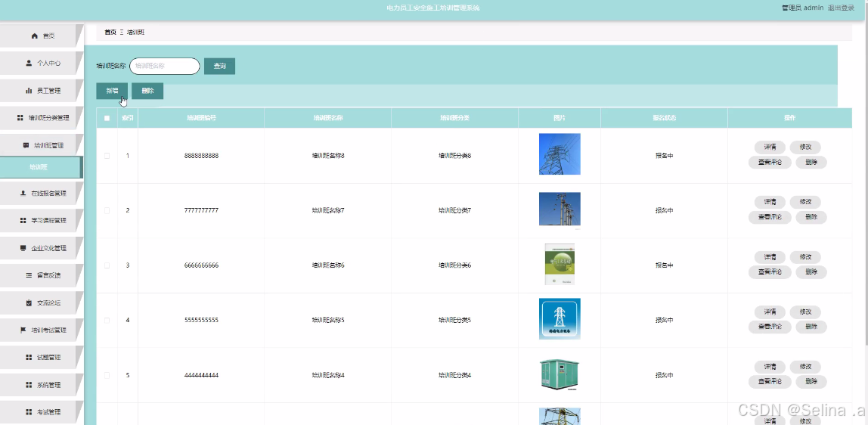Open 首页 home icon in sidebar
The image size is (868, 425).
[x=42, y=36]
